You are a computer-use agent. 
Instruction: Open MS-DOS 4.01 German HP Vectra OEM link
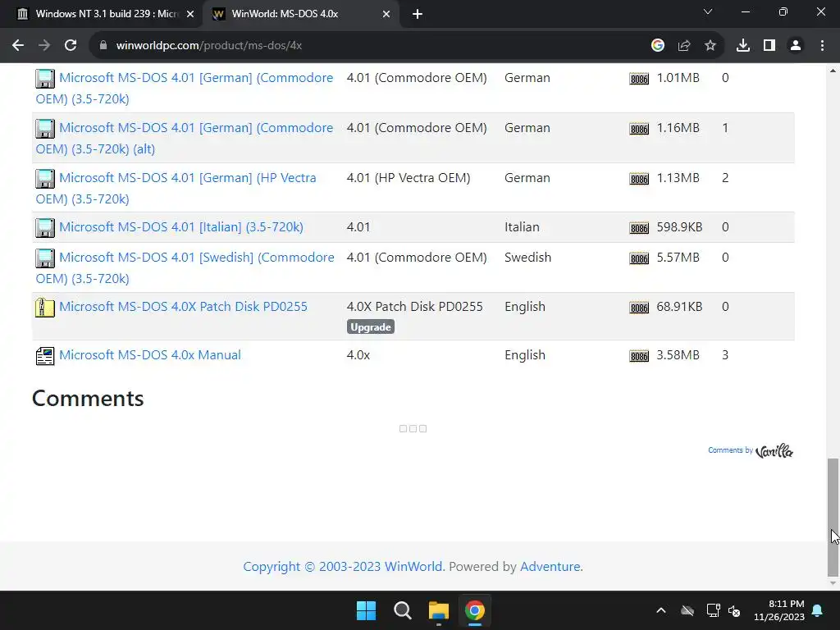(176, 189)
